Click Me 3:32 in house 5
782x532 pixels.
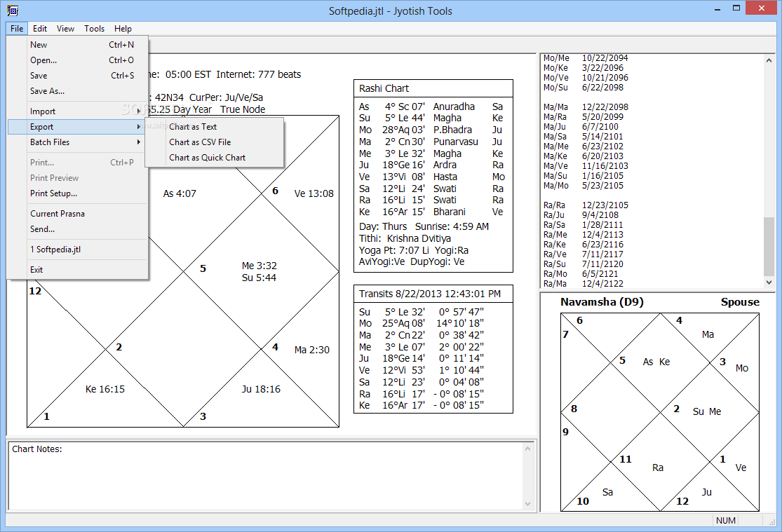[259, 266]
